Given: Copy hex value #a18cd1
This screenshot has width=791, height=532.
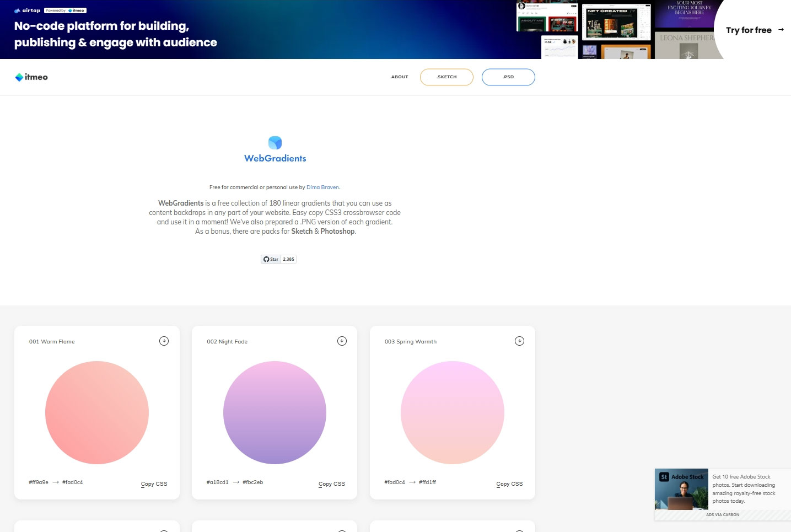Looking at the screenshot, I should [x=217, y=482].
